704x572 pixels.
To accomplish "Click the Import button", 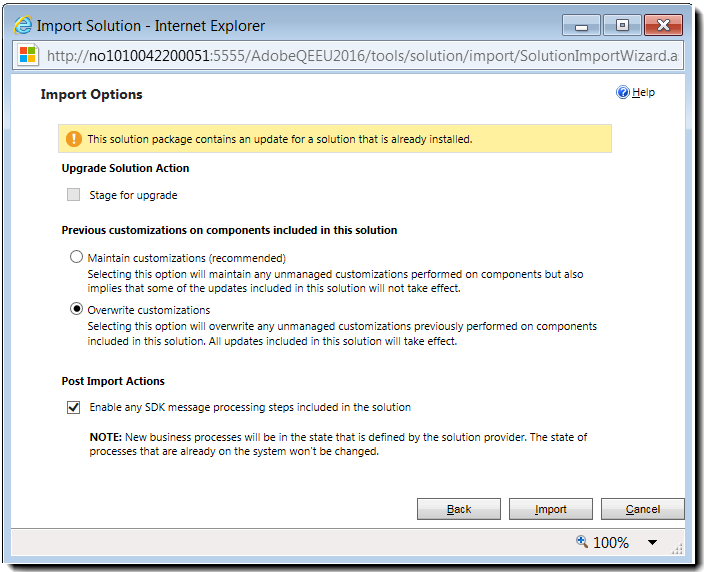I will tap(550, 509).
